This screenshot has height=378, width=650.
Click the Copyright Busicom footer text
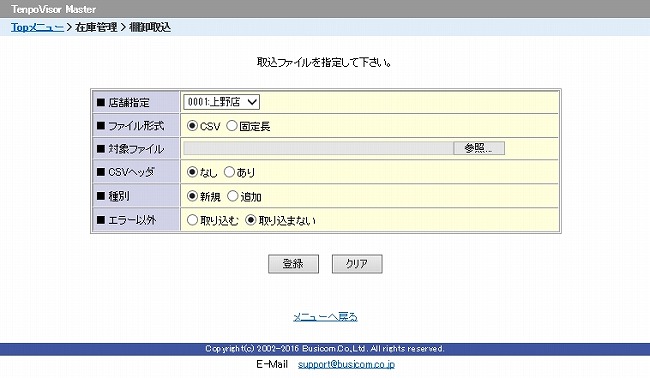pyautogui.click(x=325, y=349)
